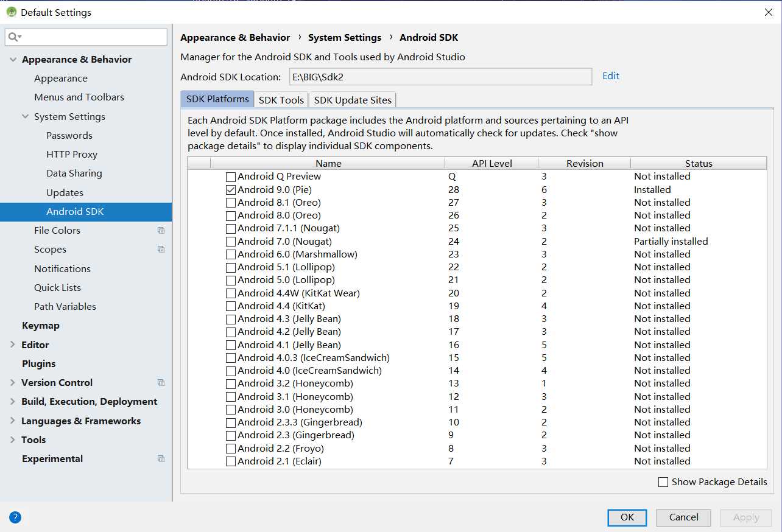Open the Updates settings page
782x532 pixels.
[x=65, y=192]
